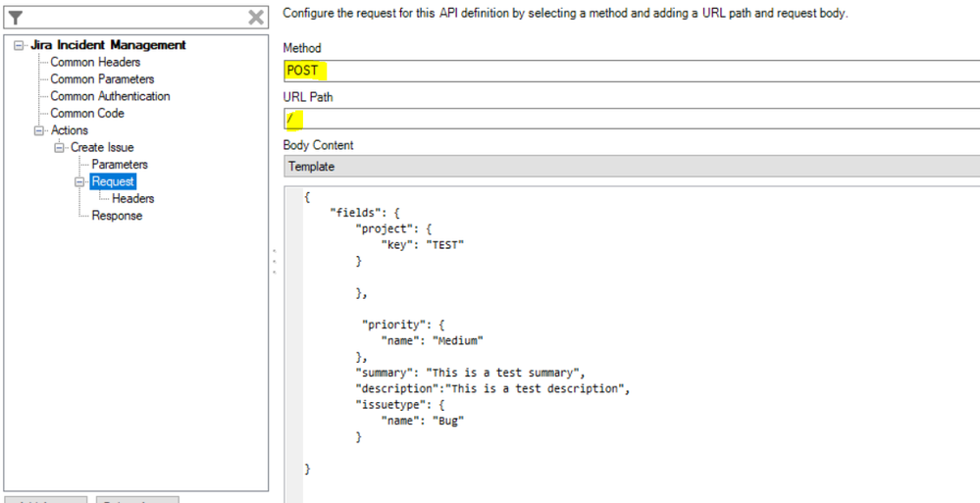This screenshot has width=980, height=503.
Task: Click the "issuetype" line in body
Action: click(399, 405)
